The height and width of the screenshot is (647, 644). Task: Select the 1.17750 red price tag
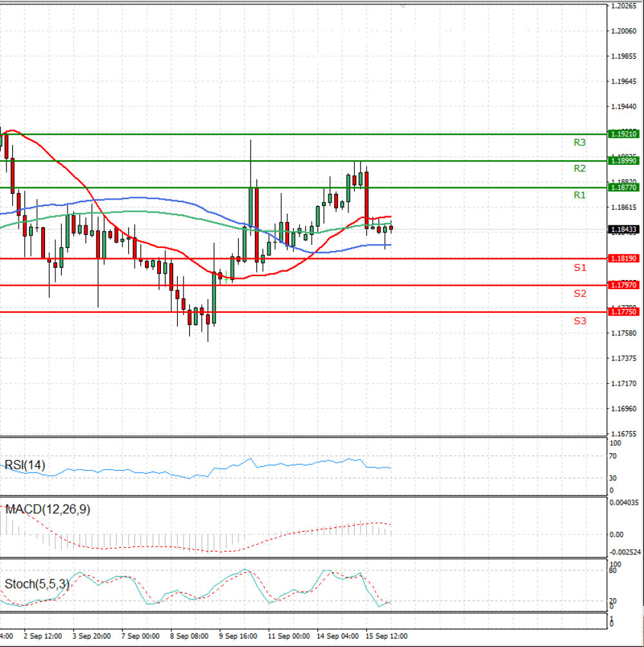pos(623,312)
